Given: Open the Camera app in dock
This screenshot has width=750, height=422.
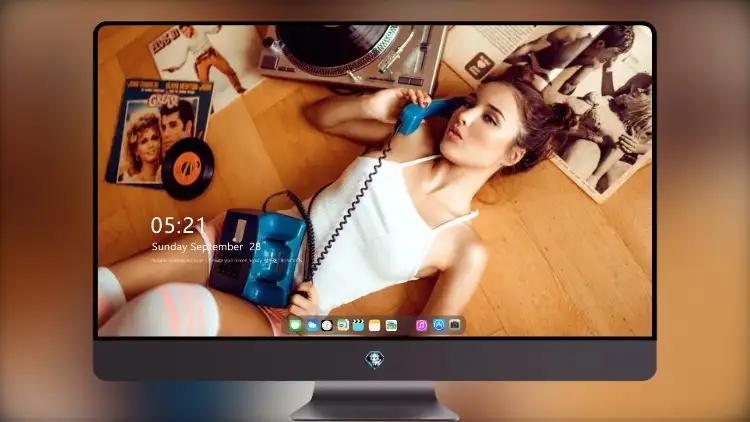Looking at the screenshot, I should pyautogui.click(x=454, y=325).
